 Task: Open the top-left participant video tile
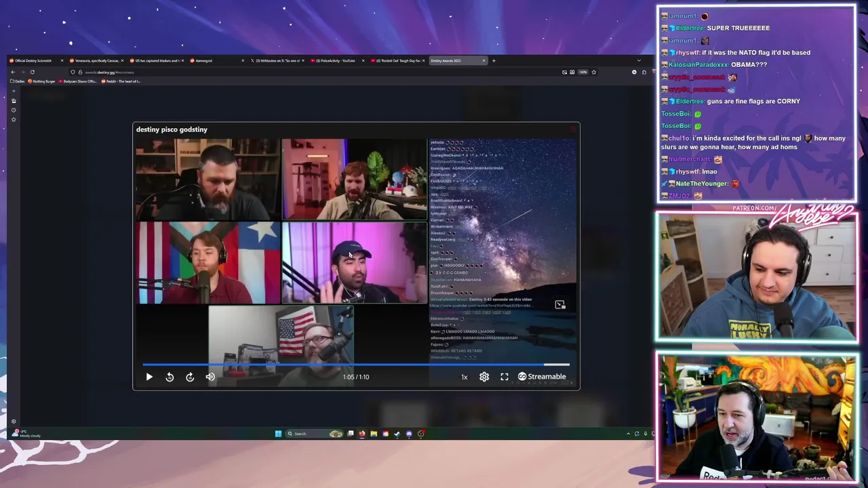coord(208,179)
